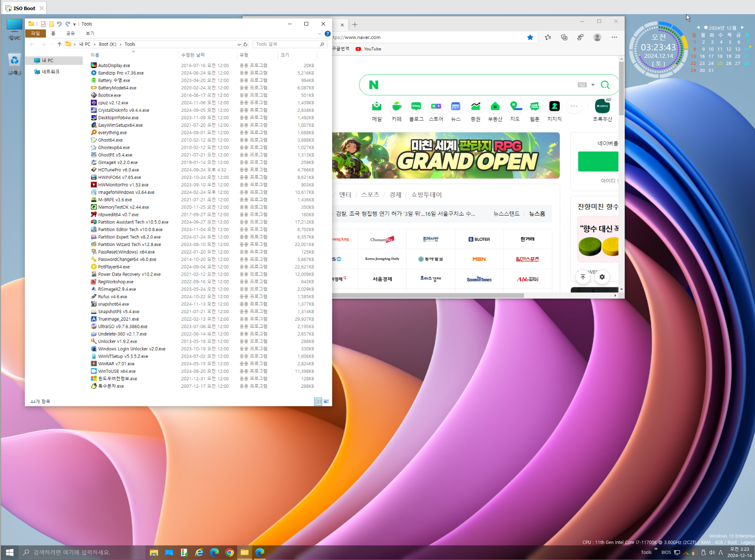Switch Explorer to details view

click(x=318, y=401)
